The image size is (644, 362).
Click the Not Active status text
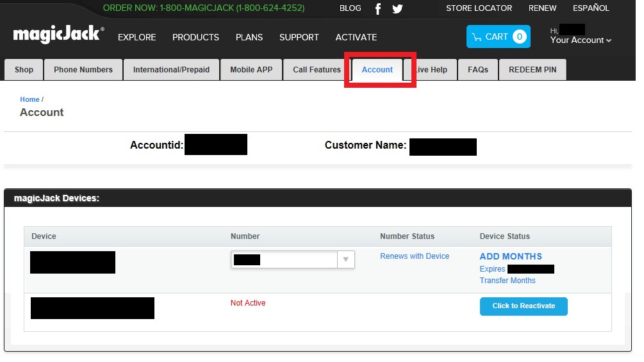pos(247,303)
